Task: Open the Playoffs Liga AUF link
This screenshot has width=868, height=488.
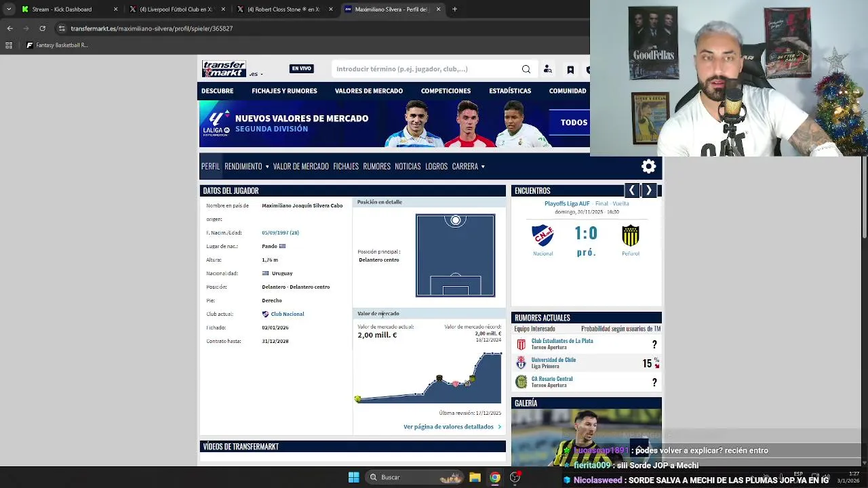Action: [x=567, y=203]
